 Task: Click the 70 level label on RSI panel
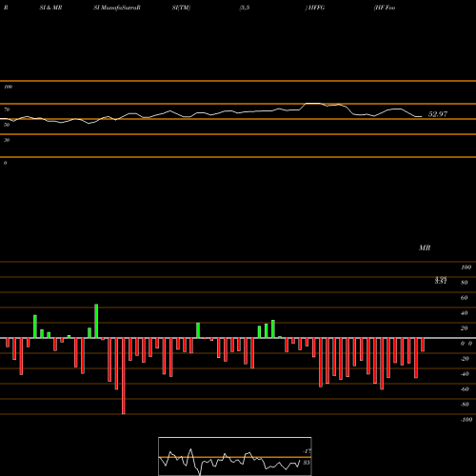click(7, 109)
